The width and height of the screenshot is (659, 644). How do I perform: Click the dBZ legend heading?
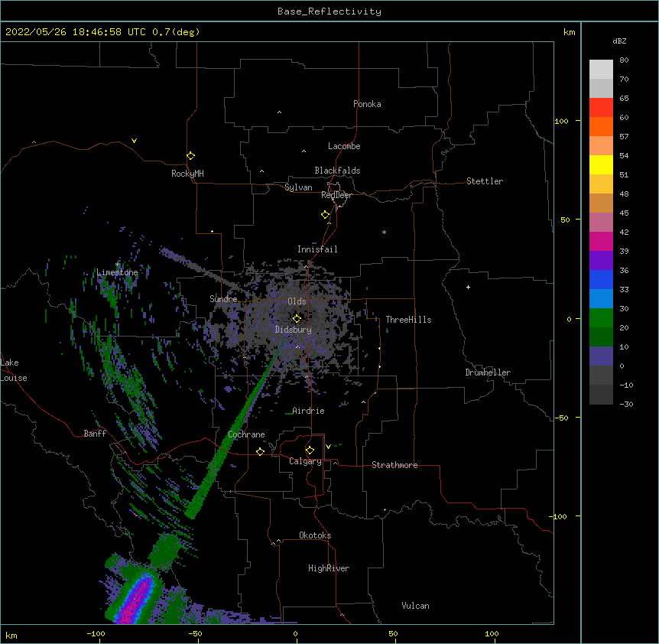[619, 41]
